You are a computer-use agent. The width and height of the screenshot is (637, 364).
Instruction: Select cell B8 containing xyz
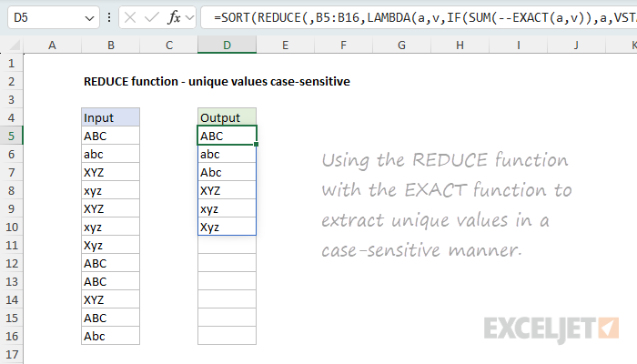(110, 190)
